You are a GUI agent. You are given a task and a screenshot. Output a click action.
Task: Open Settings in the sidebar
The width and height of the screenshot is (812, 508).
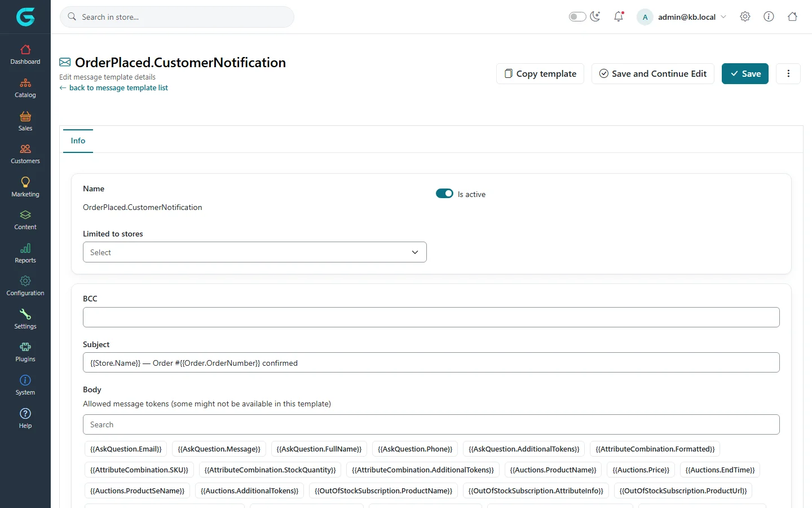point(25,319)
